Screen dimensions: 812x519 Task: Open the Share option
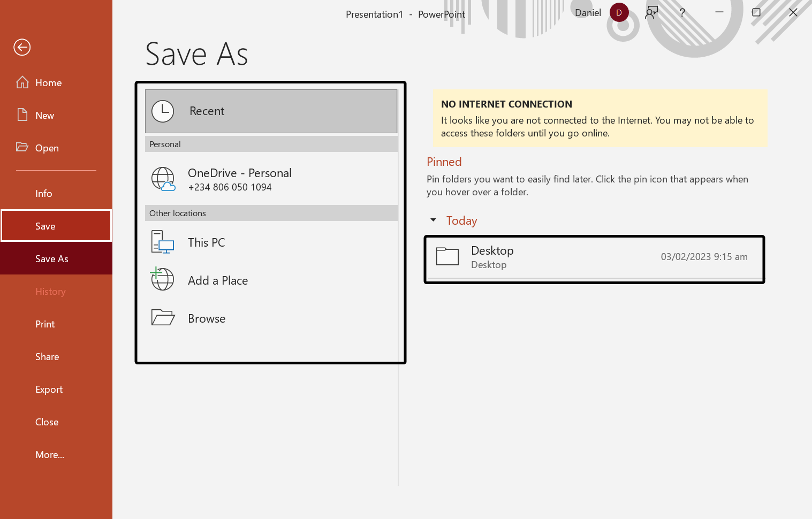(47, 356)
